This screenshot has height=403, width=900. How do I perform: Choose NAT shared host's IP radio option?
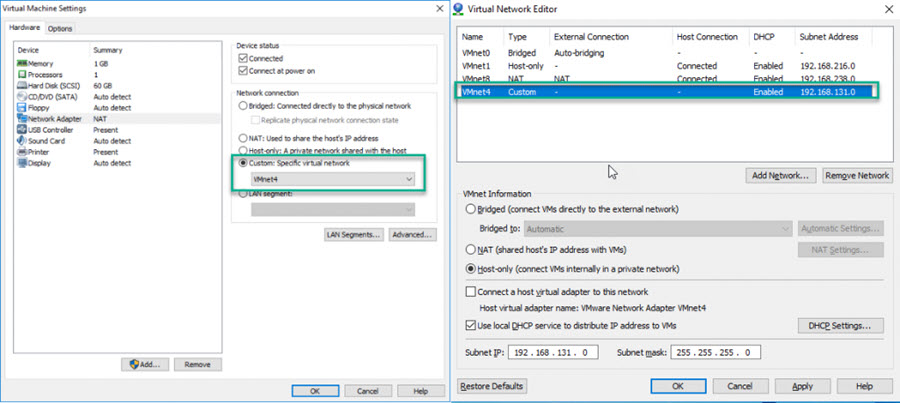pyautogui.click(x=471, y=249)
